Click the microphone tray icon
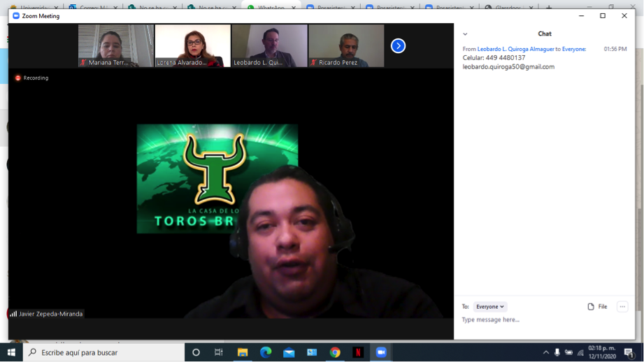Screen dimensions: 644x362 [x=557, y=352]
